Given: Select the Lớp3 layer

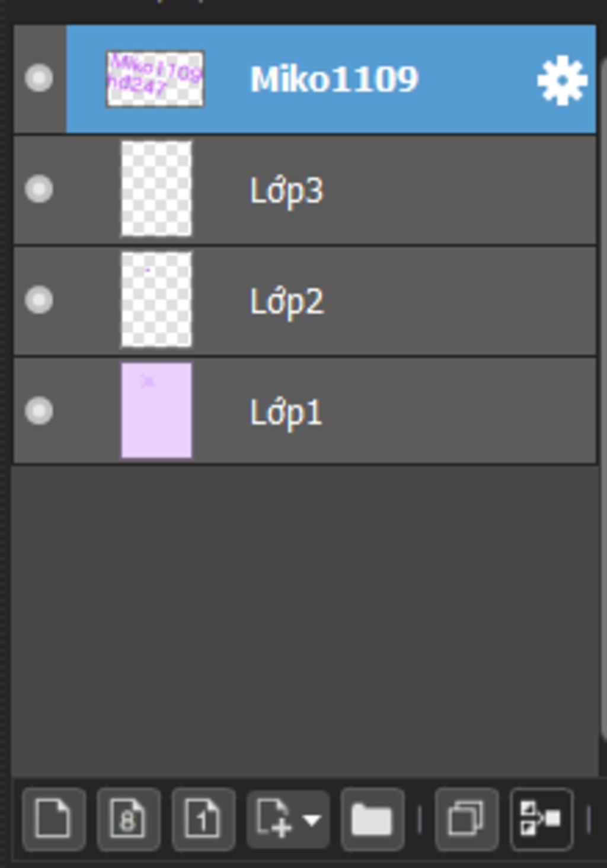Looking at the screenshot, I should [x=305, y=190].
